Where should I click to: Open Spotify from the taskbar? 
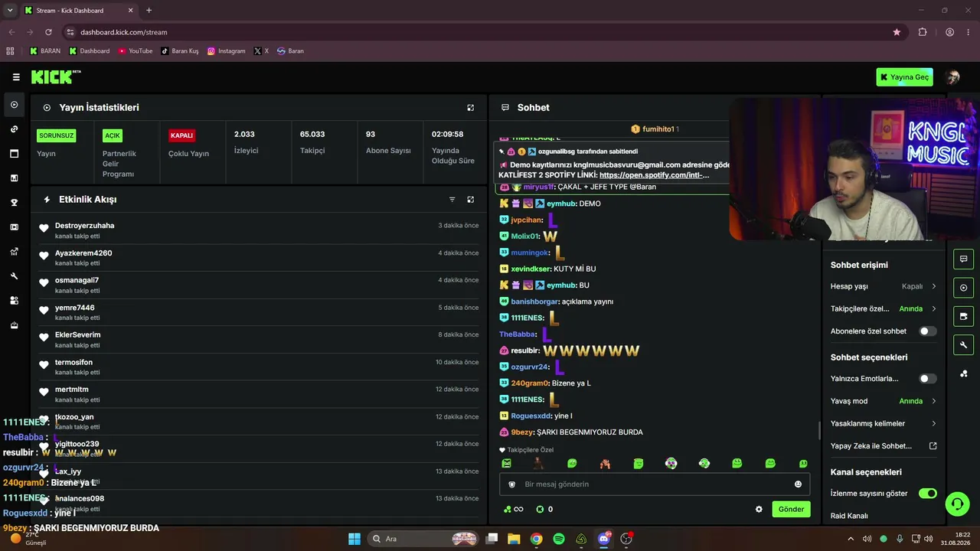559,539
